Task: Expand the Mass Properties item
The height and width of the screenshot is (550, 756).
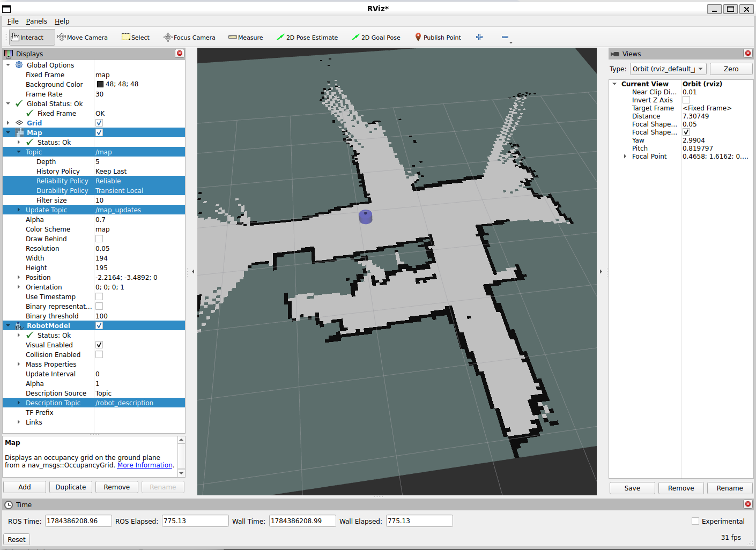Action: coord(19,364)
